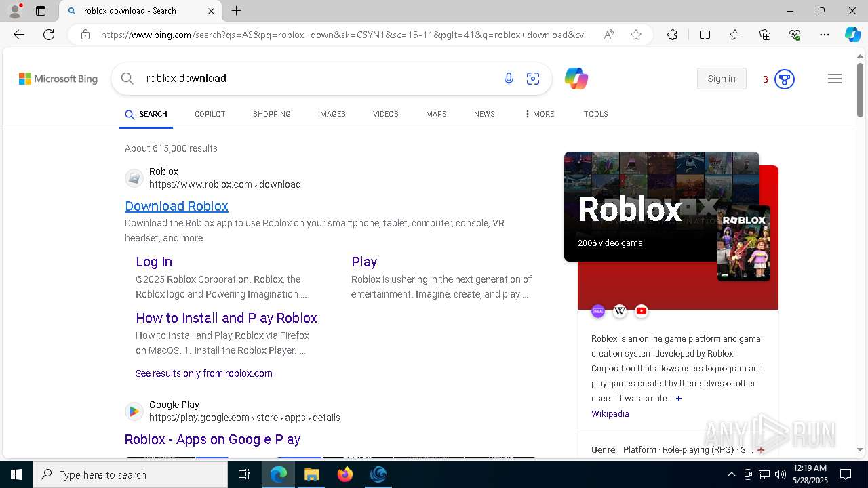Click the Google Play favicon icon
The image size is (868, 488).
134,411
